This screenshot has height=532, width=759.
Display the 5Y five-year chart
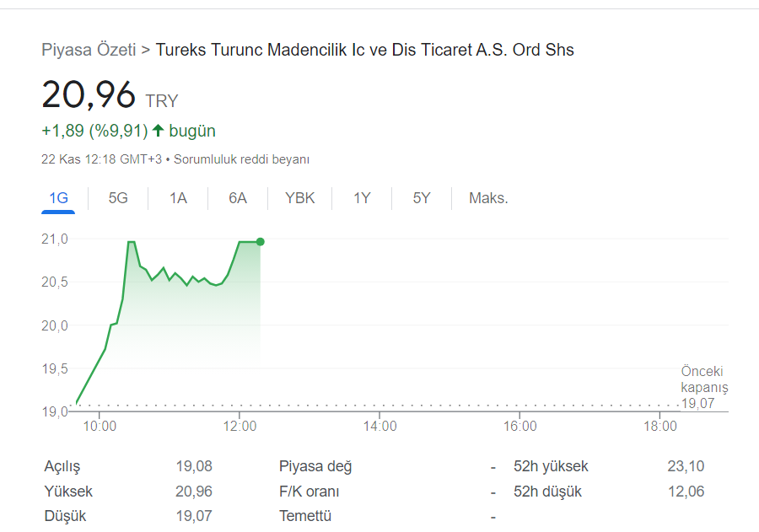click(420, 197)
